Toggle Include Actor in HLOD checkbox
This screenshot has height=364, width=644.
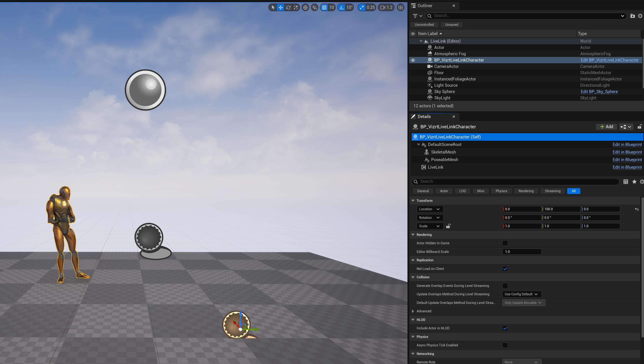tap(505, 328)
